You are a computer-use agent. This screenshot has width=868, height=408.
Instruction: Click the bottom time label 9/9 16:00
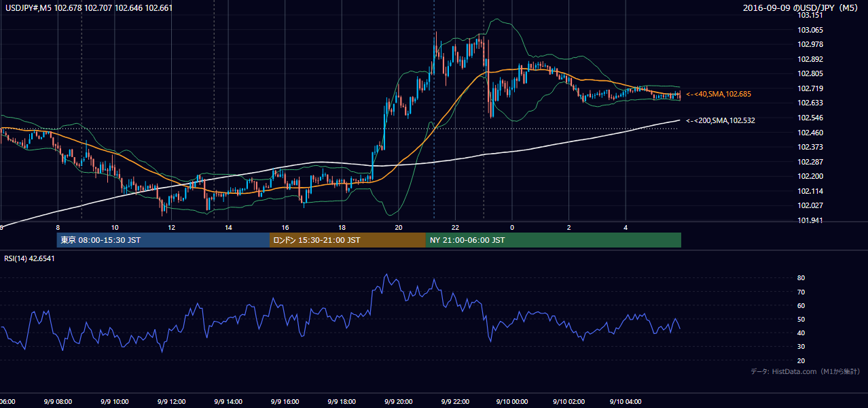285,402
